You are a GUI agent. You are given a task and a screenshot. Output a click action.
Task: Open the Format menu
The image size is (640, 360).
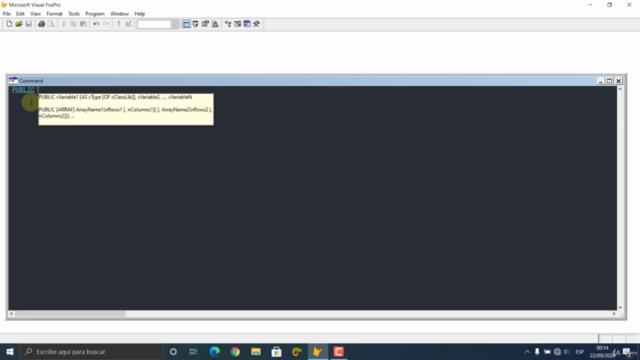click(x=54, y=14)
